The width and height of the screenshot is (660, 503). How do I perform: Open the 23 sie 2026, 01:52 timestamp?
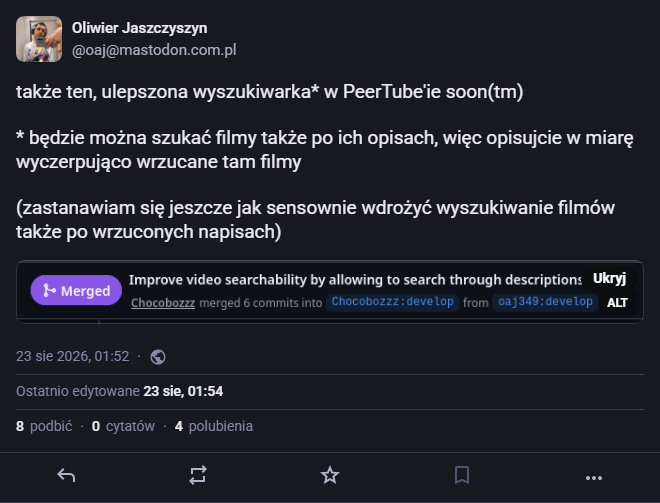(x=72, y=357)
